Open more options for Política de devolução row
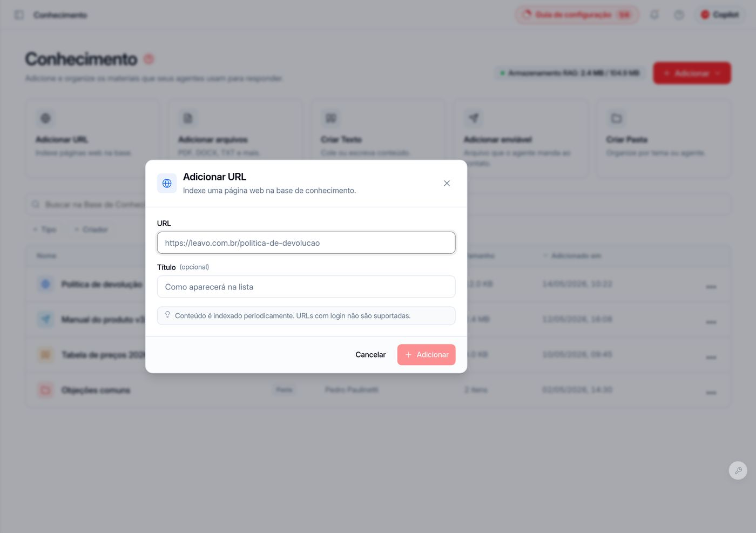The image size is (756, 533). point(711,287)
